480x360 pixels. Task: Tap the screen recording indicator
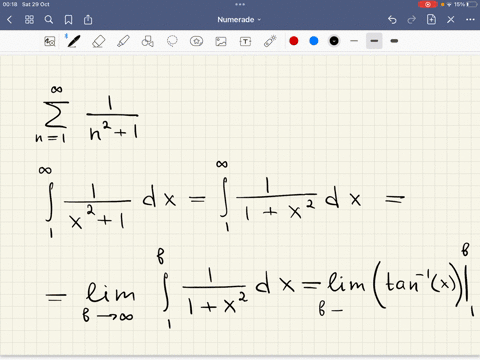(428, 4)
